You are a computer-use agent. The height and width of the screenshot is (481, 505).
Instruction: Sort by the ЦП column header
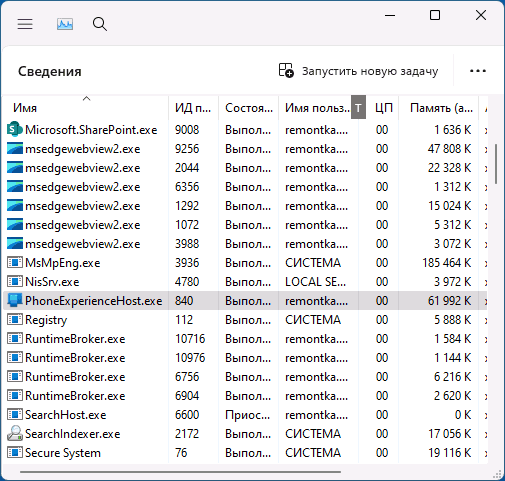point(383,108)
